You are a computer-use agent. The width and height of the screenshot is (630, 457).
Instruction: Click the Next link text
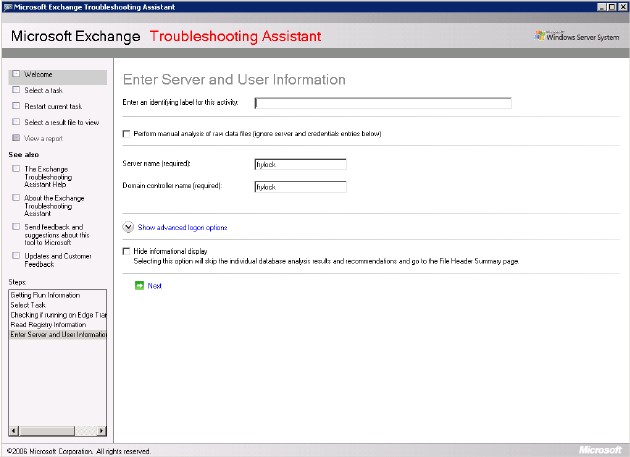tap(154, 286)
